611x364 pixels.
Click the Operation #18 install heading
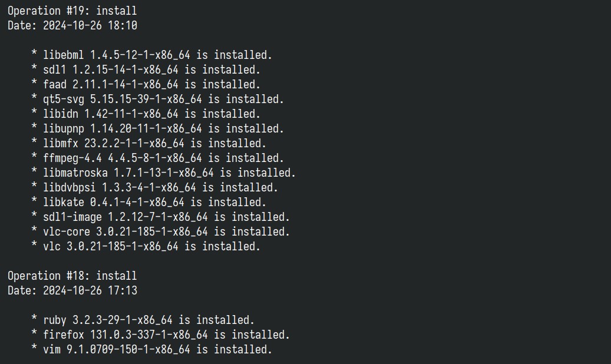pos(72,276)
